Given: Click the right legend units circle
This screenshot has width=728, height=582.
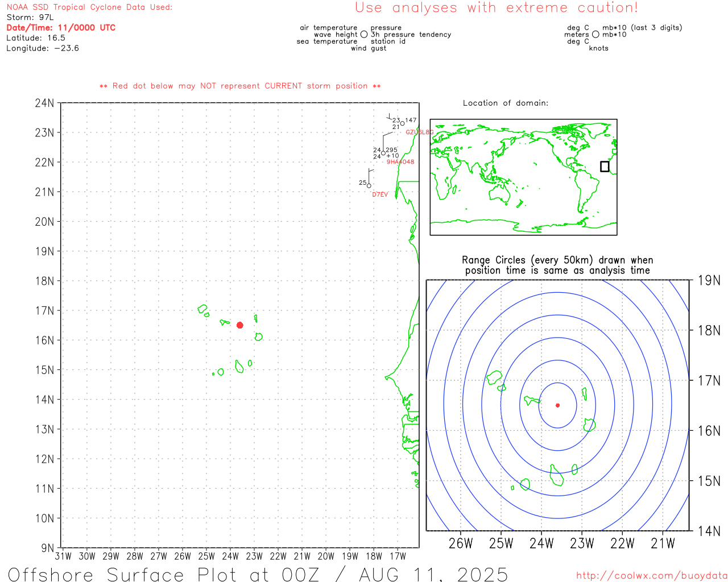Looking at the screenshot, I should (595, 34).
